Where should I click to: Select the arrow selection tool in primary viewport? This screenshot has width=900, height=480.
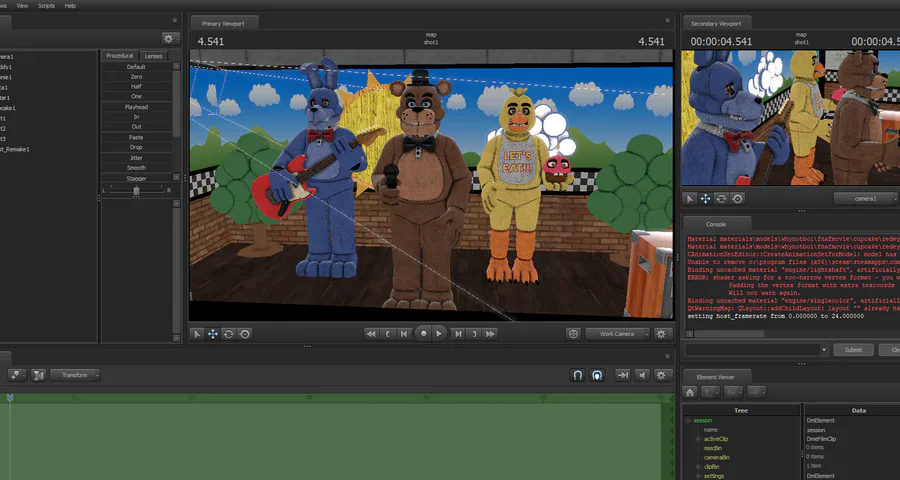point(197,334)
